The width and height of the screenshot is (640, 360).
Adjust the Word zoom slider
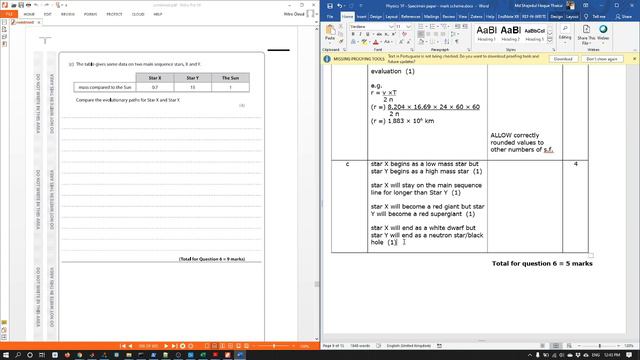(600, 346)
